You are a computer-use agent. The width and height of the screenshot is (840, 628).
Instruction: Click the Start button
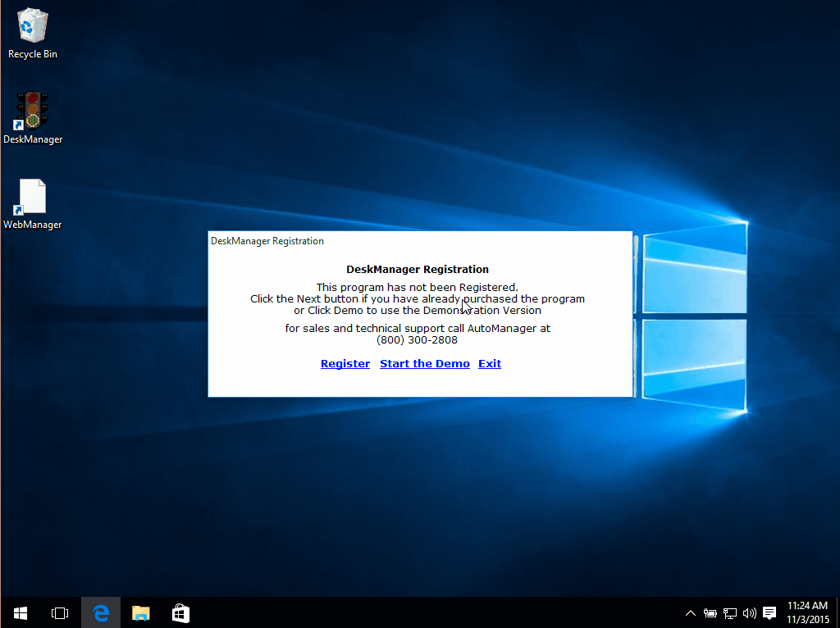pos(20,612)
